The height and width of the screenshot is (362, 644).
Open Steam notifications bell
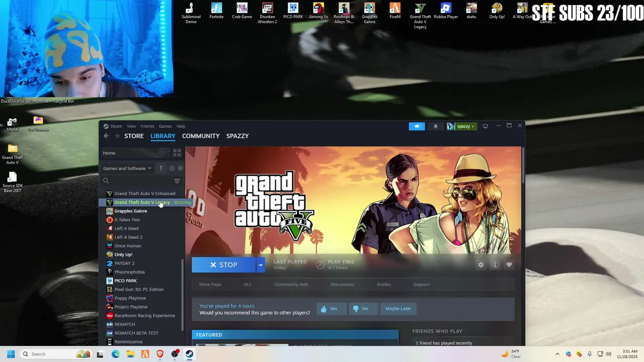(436, 126)
